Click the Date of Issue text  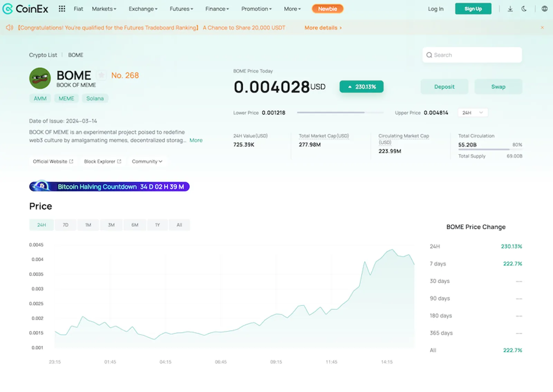(x=63, y=121)
